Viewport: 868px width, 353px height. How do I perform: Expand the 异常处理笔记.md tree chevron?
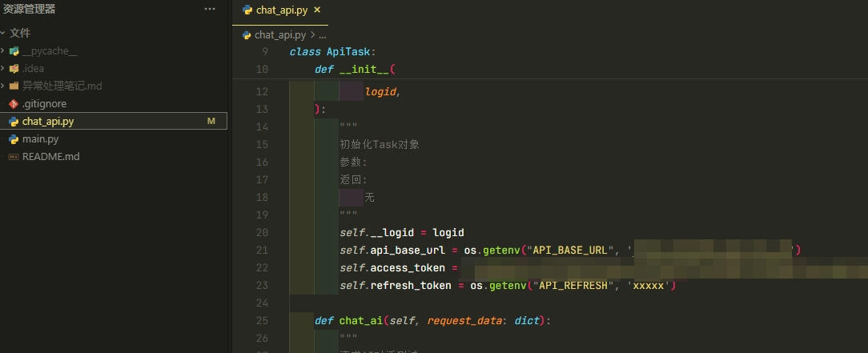(x=4, y=86)
